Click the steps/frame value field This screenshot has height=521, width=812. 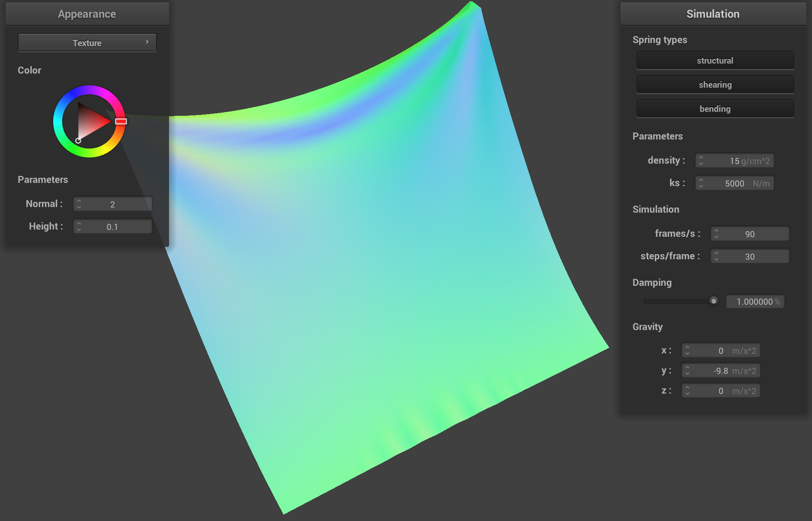click(750, 256)
